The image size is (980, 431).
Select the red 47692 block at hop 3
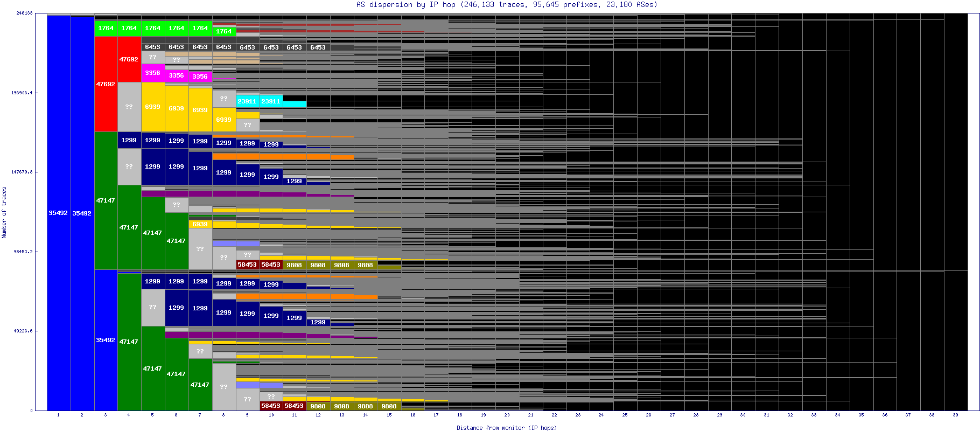pyautogui.click(x=106, y=84)
